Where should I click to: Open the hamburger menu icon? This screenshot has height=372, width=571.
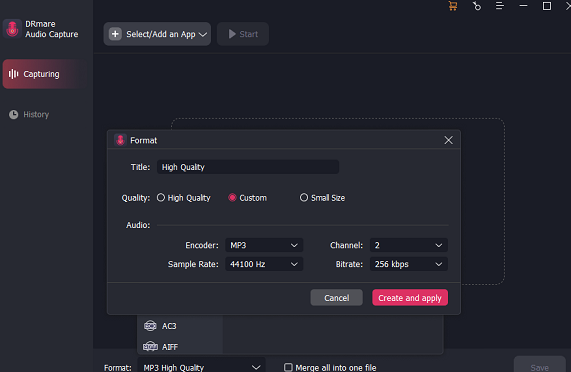tap(500, 6)
